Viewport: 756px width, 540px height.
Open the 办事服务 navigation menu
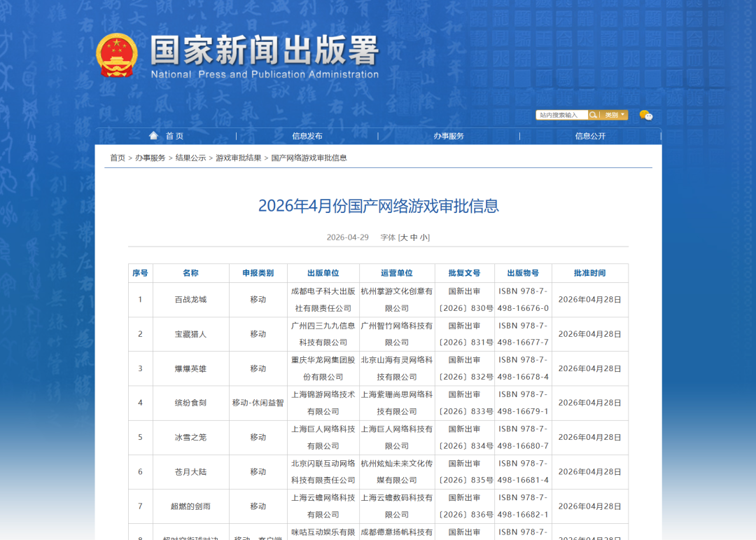click(449, 136)
